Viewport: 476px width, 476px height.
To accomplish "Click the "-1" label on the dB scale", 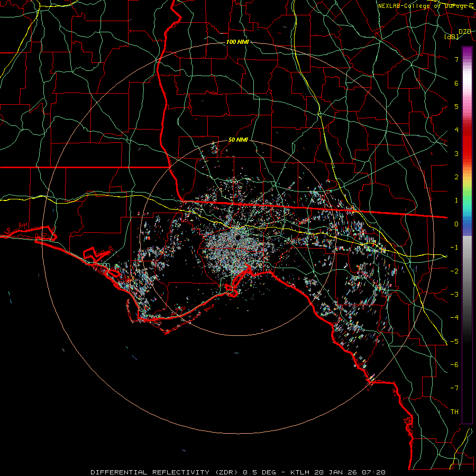I will [454, 248].
